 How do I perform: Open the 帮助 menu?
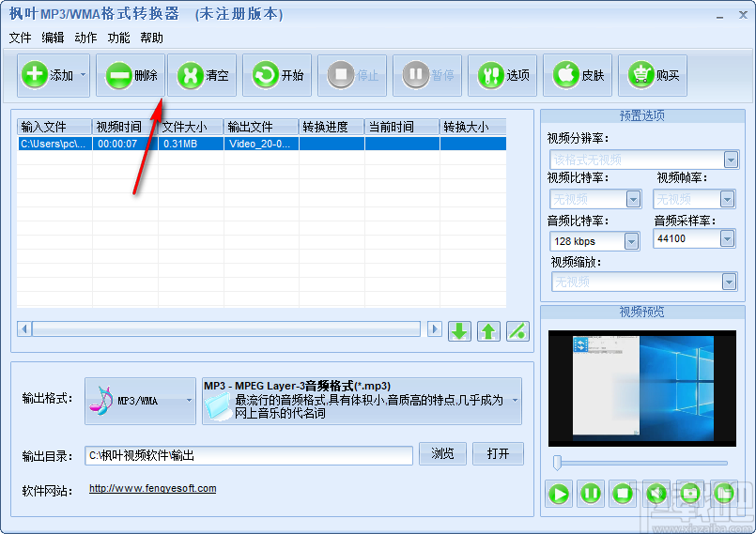point(152,38)
